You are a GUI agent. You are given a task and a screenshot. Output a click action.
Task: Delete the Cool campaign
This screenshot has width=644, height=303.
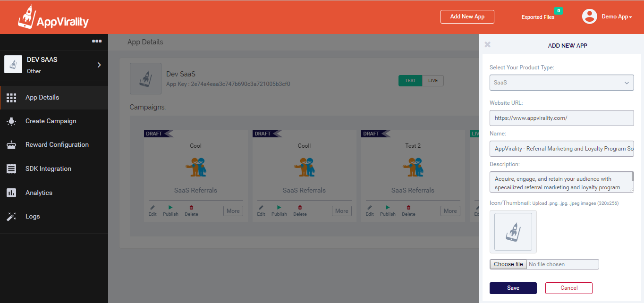click(191, 210)
